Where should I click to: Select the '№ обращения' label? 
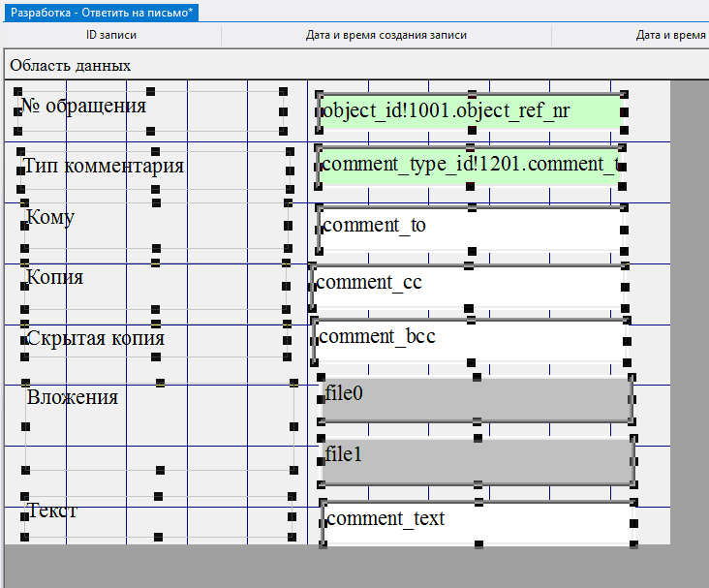83,106
